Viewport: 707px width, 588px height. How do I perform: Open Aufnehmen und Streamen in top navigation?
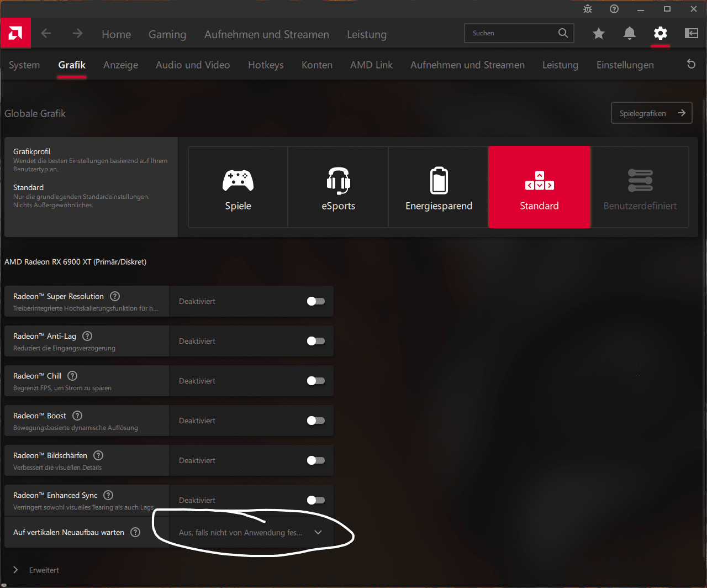click(x=267, y=34)
